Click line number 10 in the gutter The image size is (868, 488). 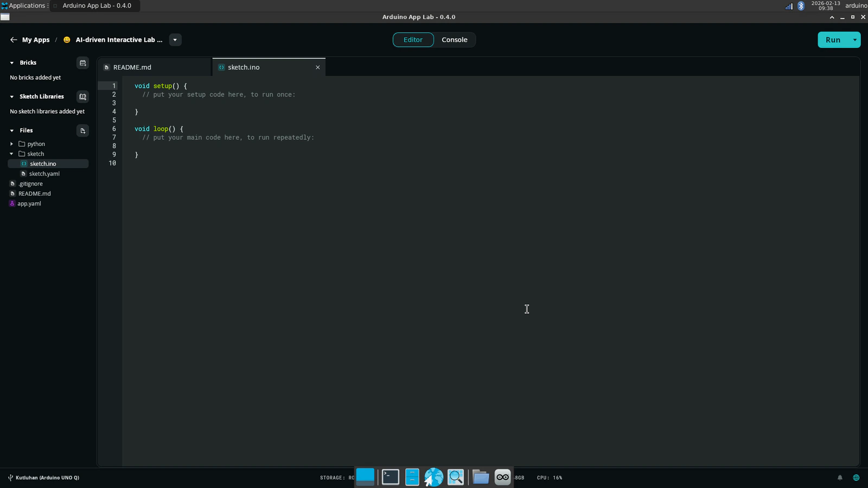tap(112, 163)
